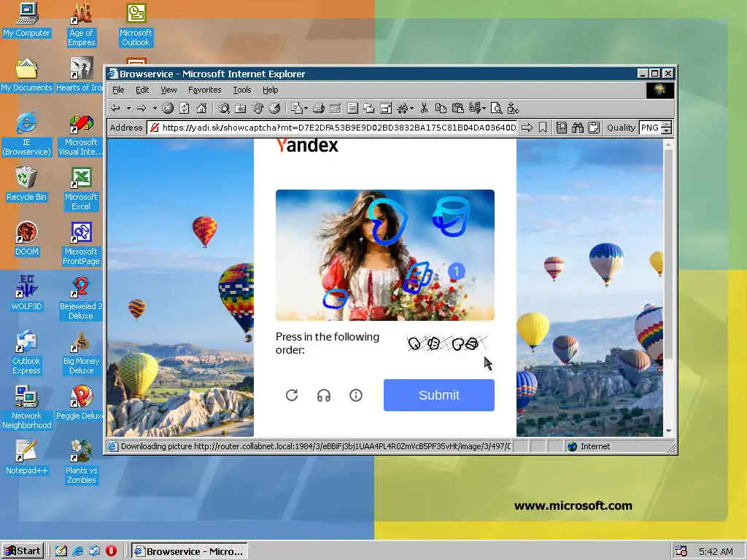Paste using the clipboard toolbar icon

(x=458, y=109)
